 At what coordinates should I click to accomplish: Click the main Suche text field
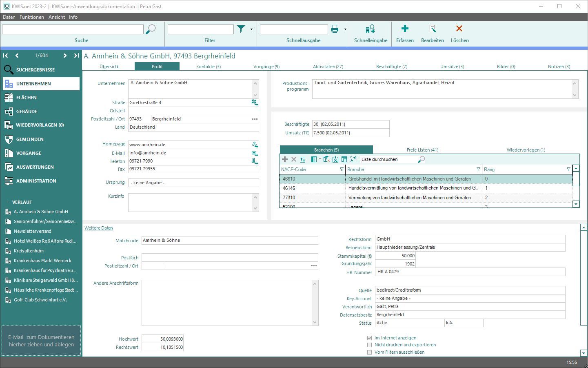point(73,29)
